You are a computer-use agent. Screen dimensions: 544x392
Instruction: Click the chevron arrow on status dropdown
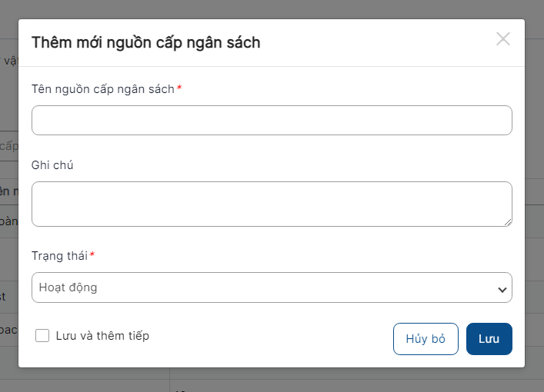(x=502, y=290)
